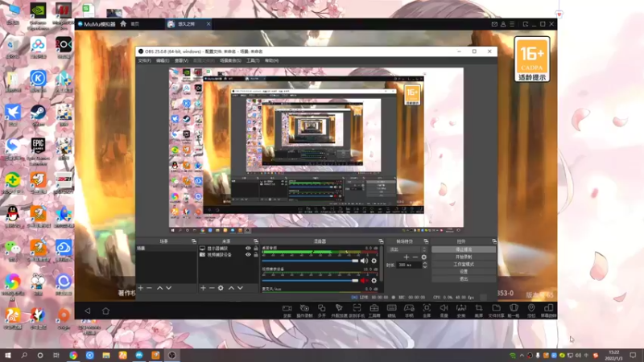Open the OBS 帮助(H) menu
Image resolution: width=644 pixels, height=362 pixels.
pyautogui.click(x=271, y=61)
